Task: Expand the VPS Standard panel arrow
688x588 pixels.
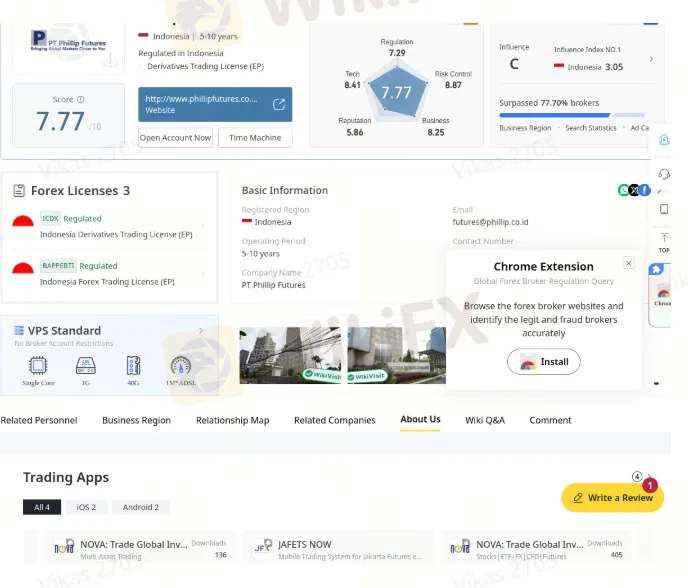Action: point(201,330)
